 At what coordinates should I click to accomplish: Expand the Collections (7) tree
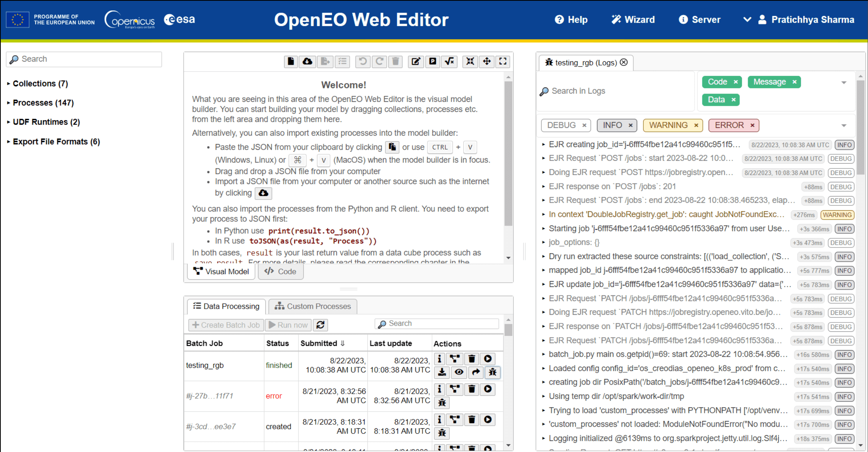click(38, 84)
